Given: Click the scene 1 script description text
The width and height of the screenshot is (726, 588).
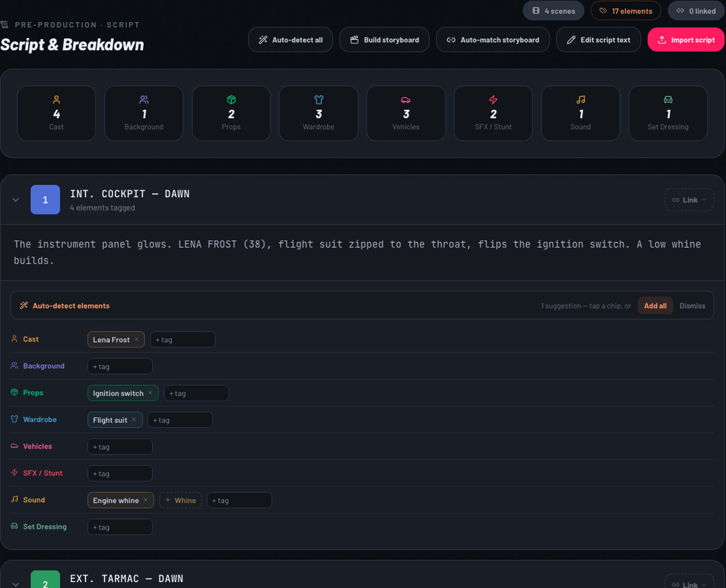Looking at the screenshot, I should coord(357,252).
